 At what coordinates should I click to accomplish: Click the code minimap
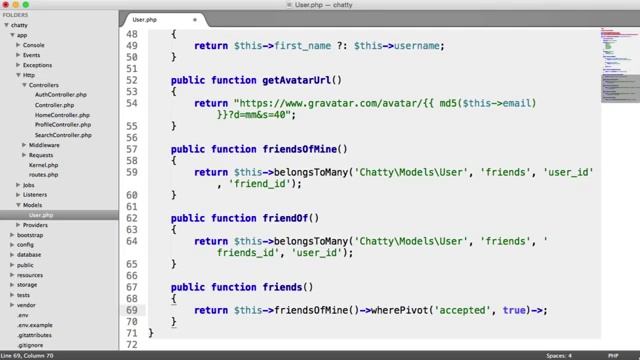tap(620, 65)
